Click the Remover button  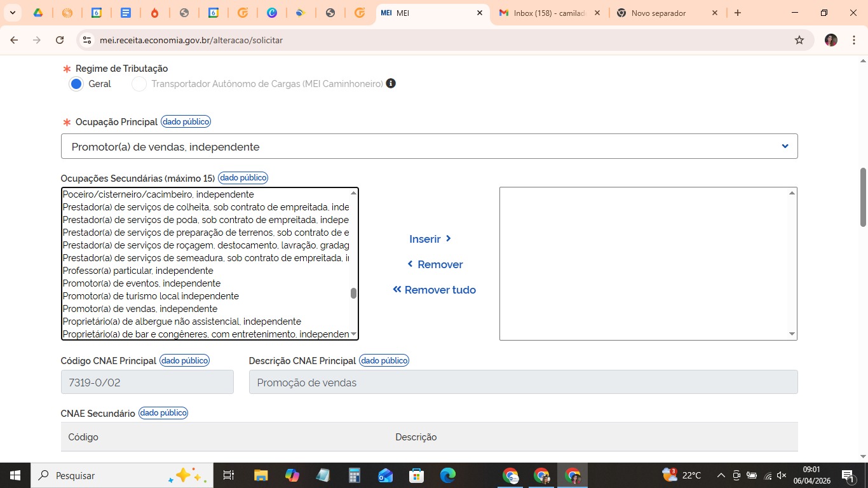tap(435, 264)
